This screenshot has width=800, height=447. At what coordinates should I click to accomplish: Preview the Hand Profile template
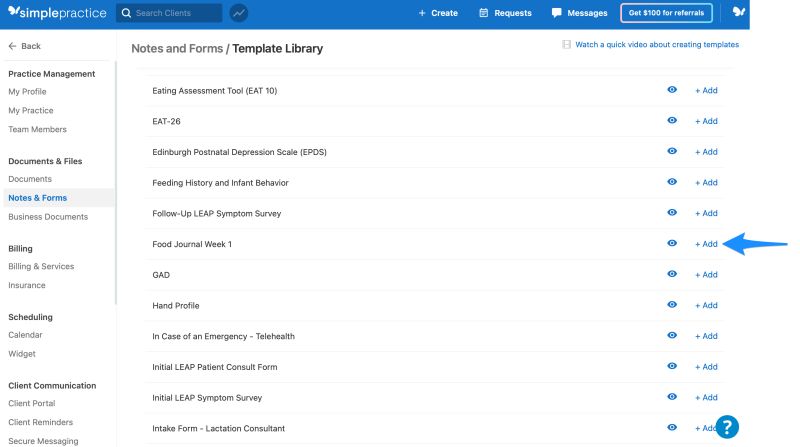click(672, 305)
